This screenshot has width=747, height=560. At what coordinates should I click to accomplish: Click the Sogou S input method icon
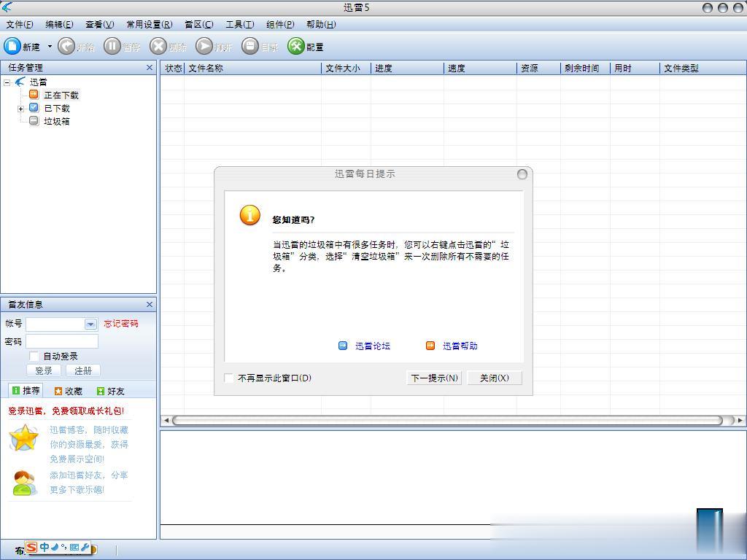[31, 547]
